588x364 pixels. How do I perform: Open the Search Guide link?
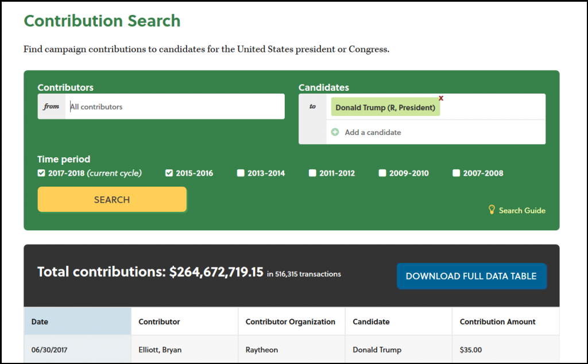pyautogui.click(x=522, y=210)
